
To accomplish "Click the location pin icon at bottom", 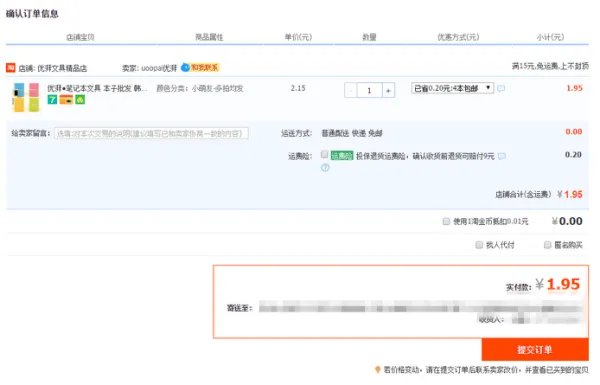I will 378,370.
